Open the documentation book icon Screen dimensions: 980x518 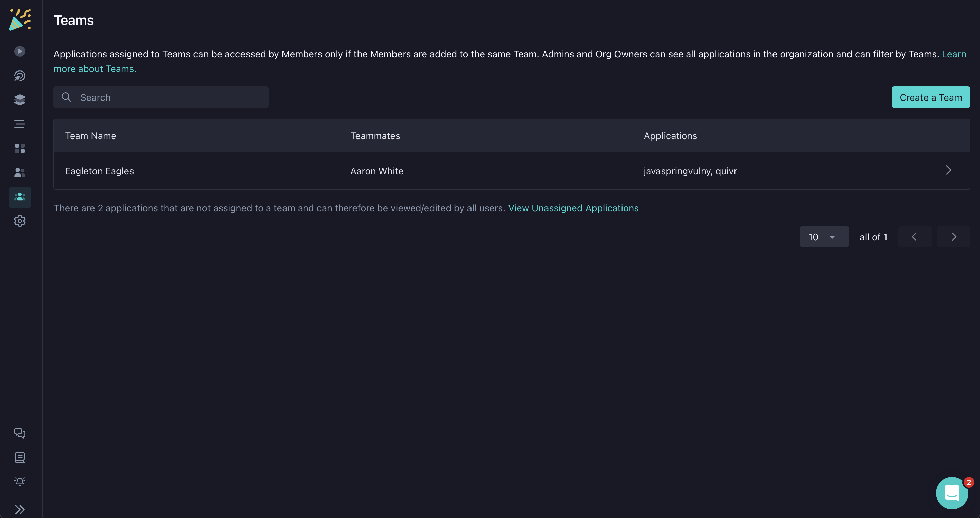click(x=20, y=457)
